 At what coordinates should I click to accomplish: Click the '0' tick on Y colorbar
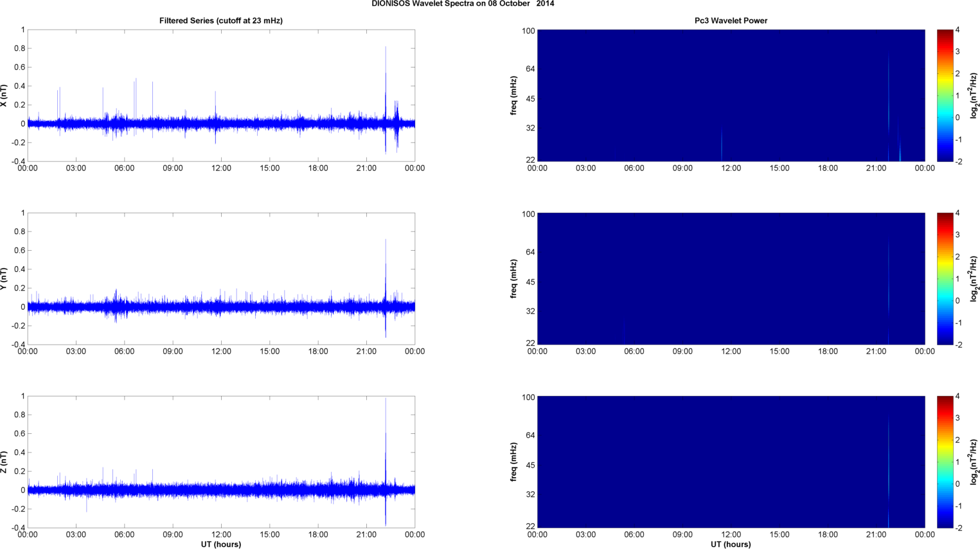point(958,301)
